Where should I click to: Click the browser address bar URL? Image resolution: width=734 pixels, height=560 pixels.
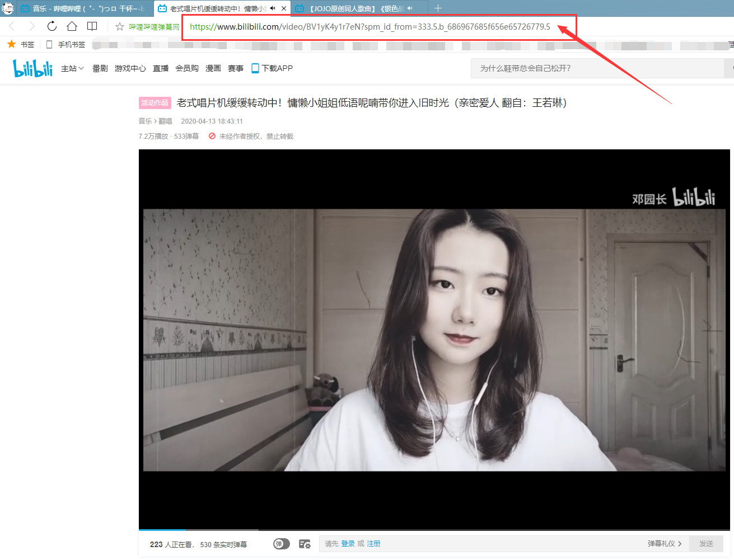coord(370,26)
